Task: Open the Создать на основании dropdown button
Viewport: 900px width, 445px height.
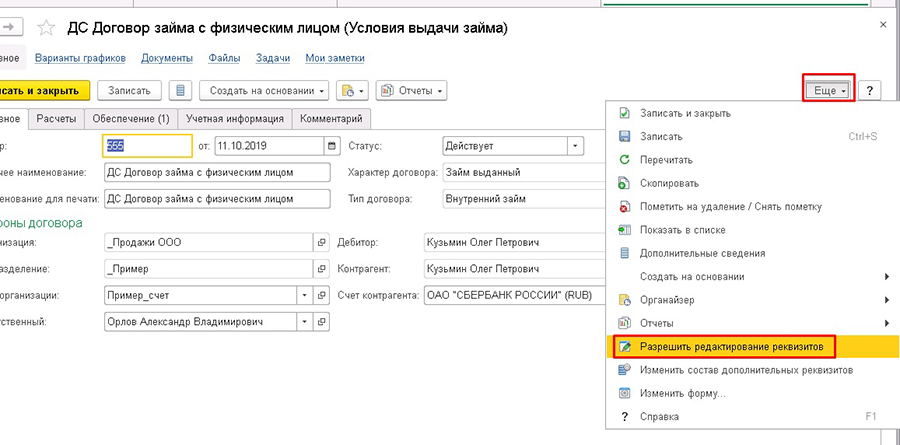Action: [268, 91]
